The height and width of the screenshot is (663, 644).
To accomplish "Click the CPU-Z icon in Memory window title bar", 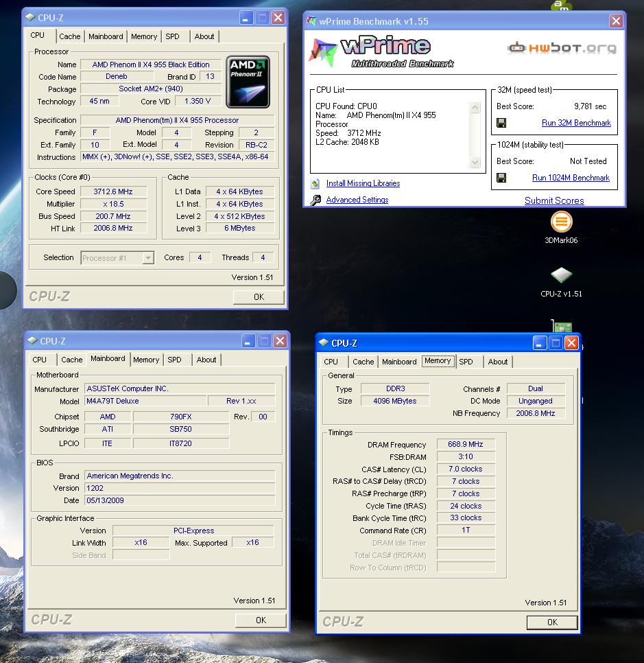I will [324, 343].
